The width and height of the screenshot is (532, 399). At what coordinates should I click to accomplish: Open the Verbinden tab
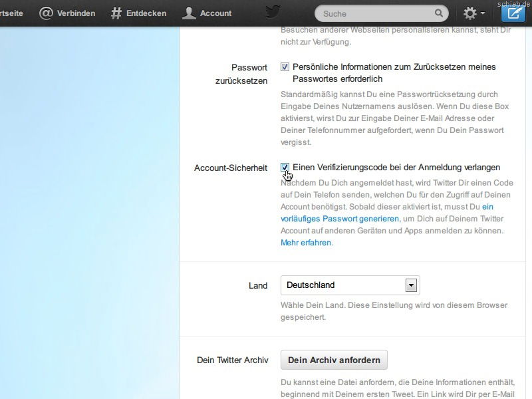[x=67, y=13]
